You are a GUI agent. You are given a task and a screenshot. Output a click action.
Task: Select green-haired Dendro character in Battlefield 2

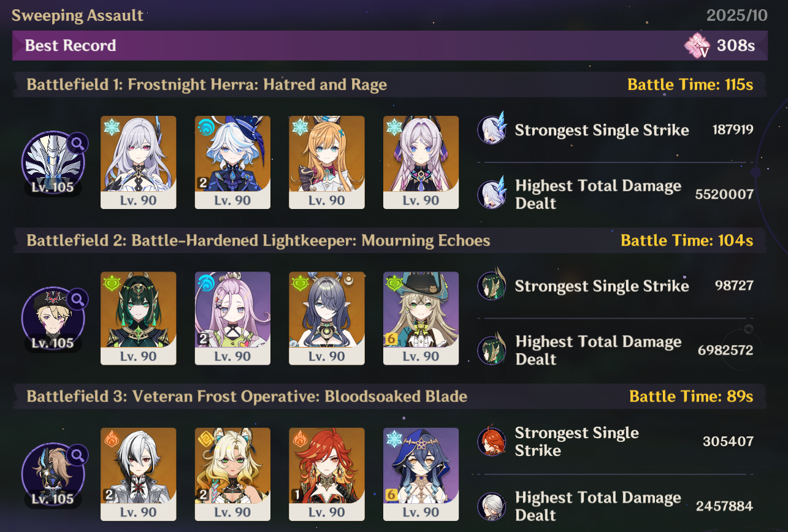[139, 318]
